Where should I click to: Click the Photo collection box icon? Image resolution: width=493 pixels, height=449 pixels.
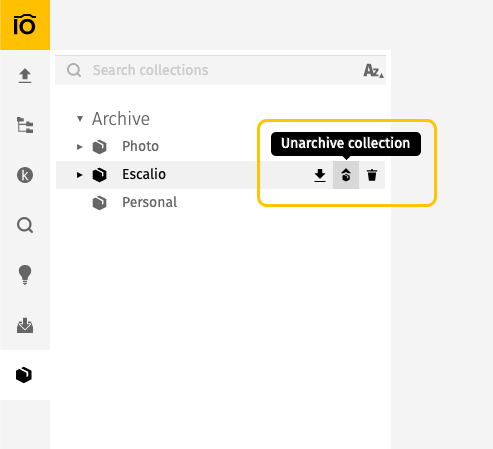point(99,147)
